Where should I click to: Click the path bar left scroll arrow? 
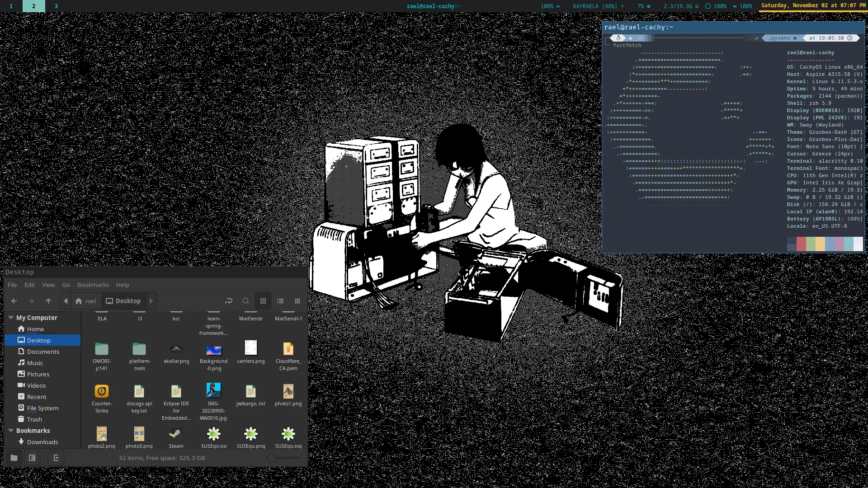66,301
